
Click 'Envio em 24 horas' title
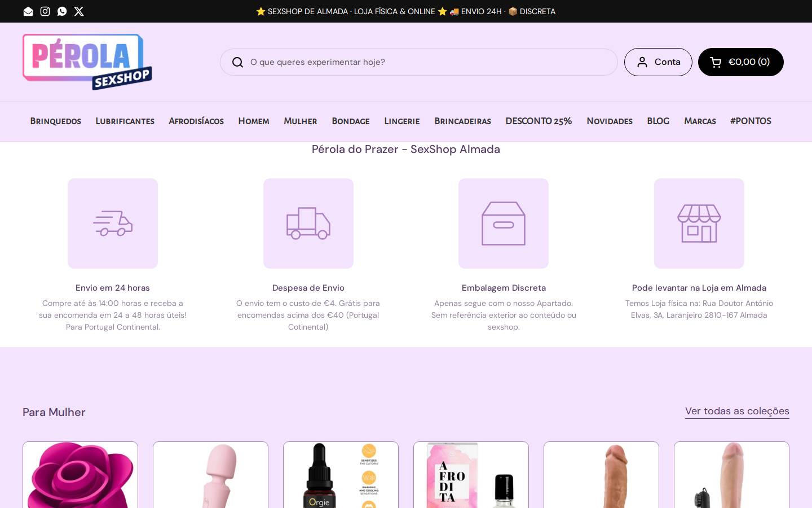tap(113, 288)
